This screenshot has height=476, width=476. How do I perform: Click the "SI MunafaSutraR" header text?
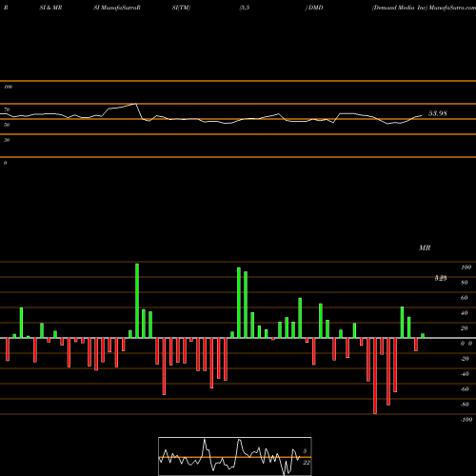click(117, 8)
